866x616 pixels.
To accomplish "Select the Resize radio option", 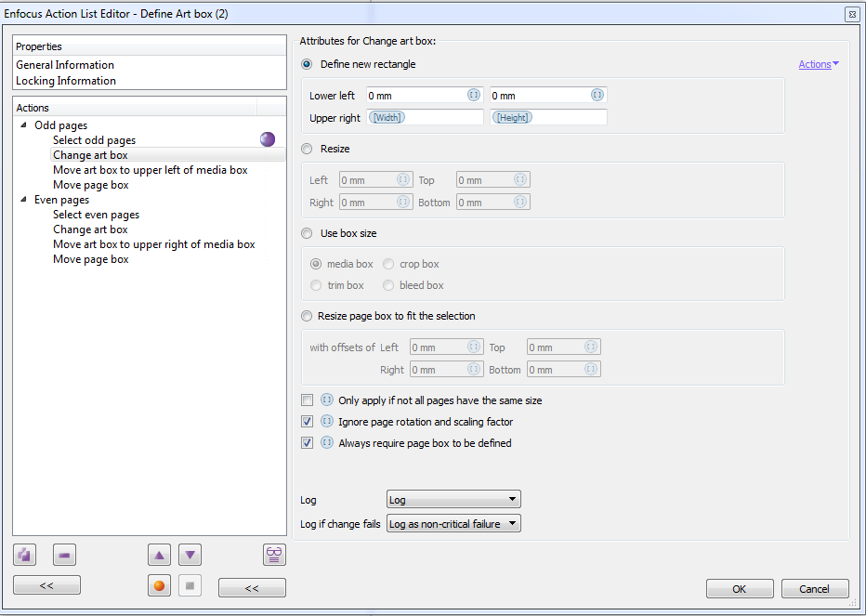I will (307, 149).
